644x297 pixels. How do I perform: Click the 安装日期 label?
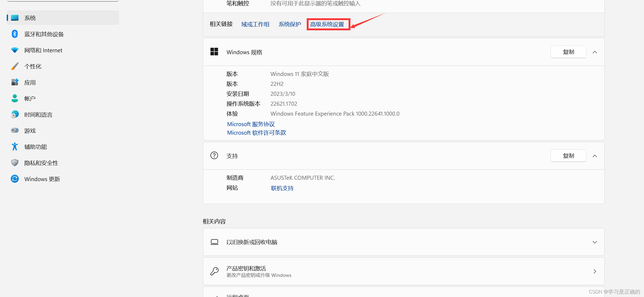coord(238,94)
